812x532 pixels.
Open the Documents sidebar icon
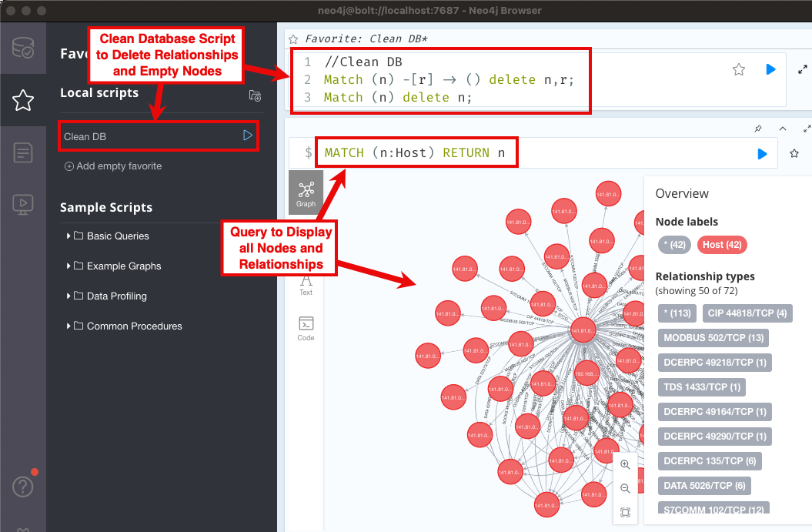[x=23, y=152]
